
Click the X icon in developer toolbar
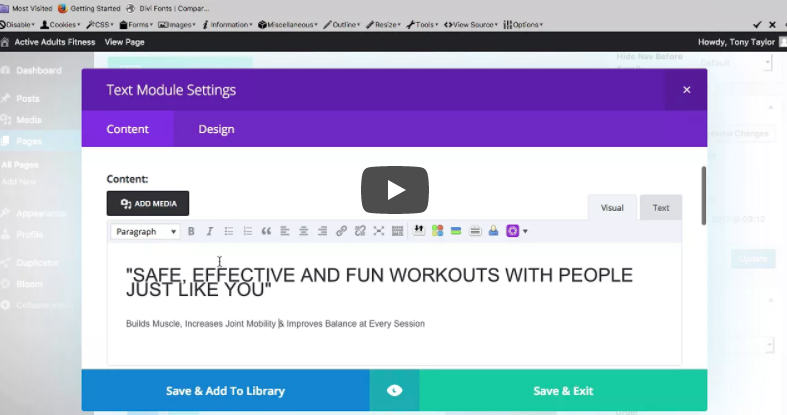772,25
